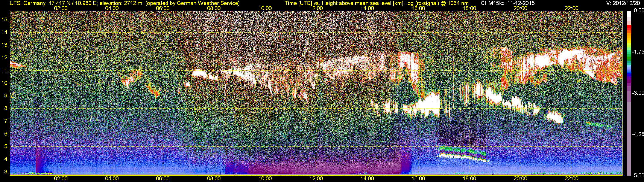Click the '10.' height axis label
Viewport: 644px width, 182px height.
[x=5, y=83]
